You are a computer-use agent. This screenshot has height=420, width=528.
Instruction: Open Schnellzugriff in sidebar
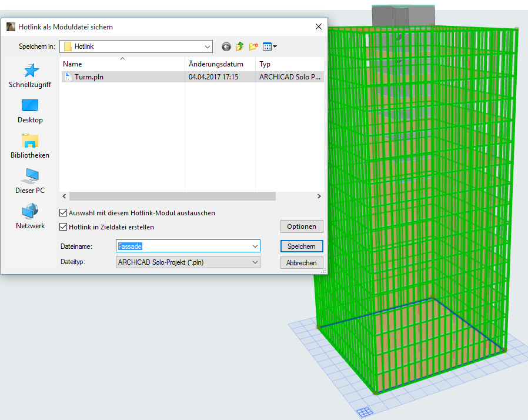(x=30, y=76)
